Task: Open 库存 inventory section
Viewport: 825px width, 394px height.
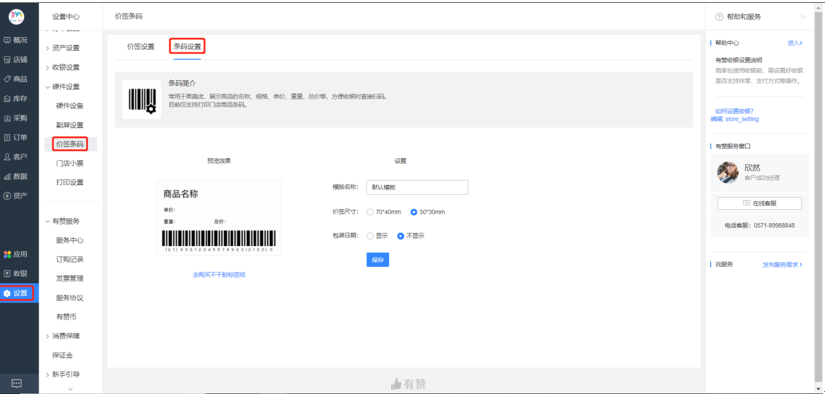Action: pyautogui.click(x=16, y=98)
